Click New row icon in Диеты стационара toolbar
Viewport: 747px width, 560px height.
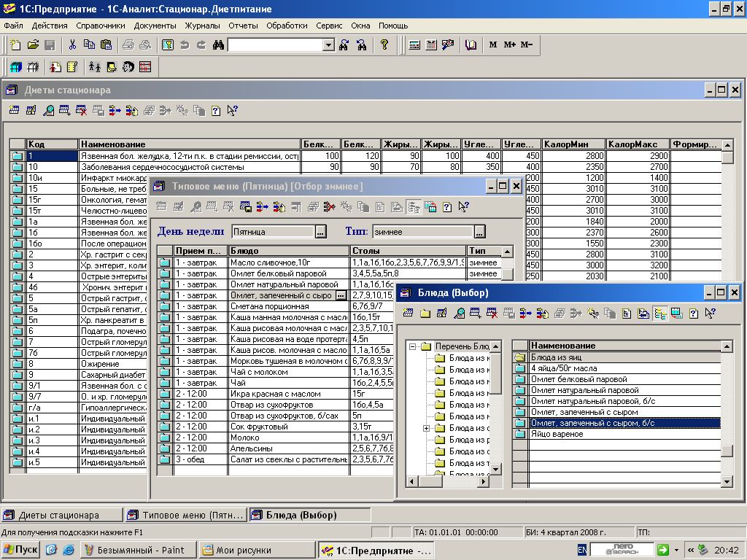15,111
